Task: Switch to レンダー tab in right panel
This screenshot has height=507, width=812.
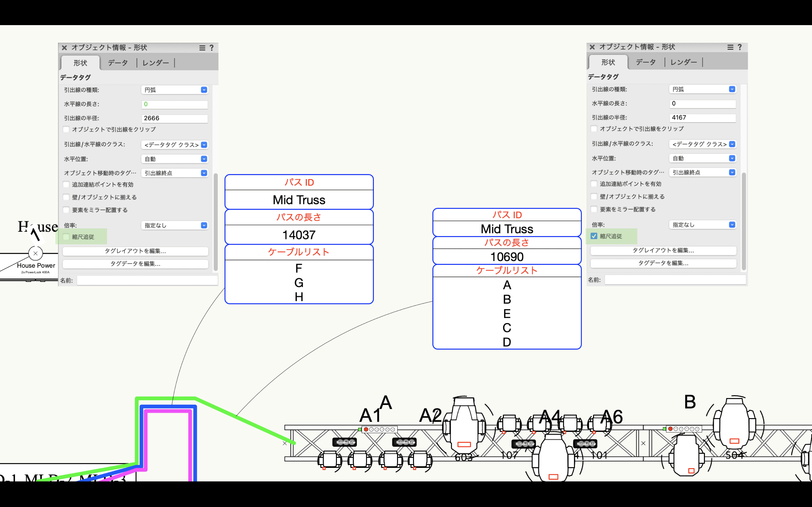Action: pos(683,62)
